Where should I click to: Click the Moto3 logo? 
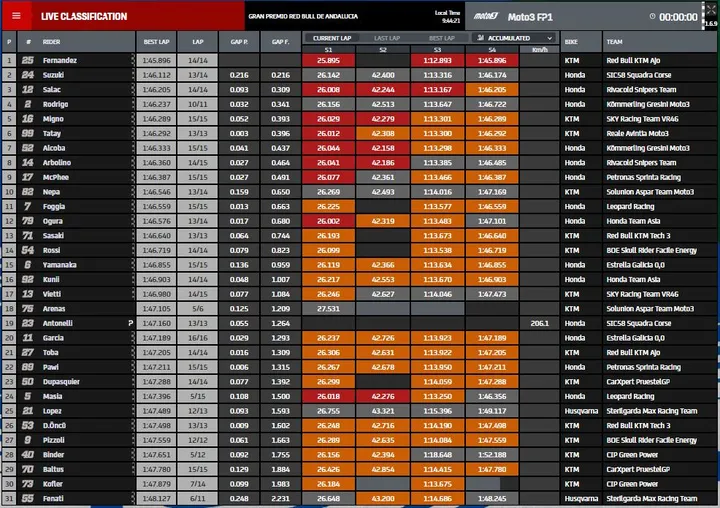pyautogui.click(x=486, y=17)
